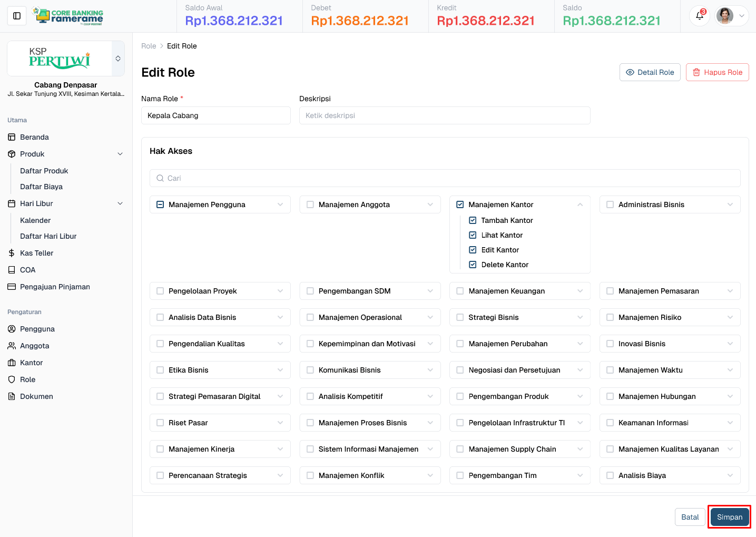Click the user avatar picture
The height and width of the screenshot is (537, 756).
pyautogui.click(x=724, y=16)
